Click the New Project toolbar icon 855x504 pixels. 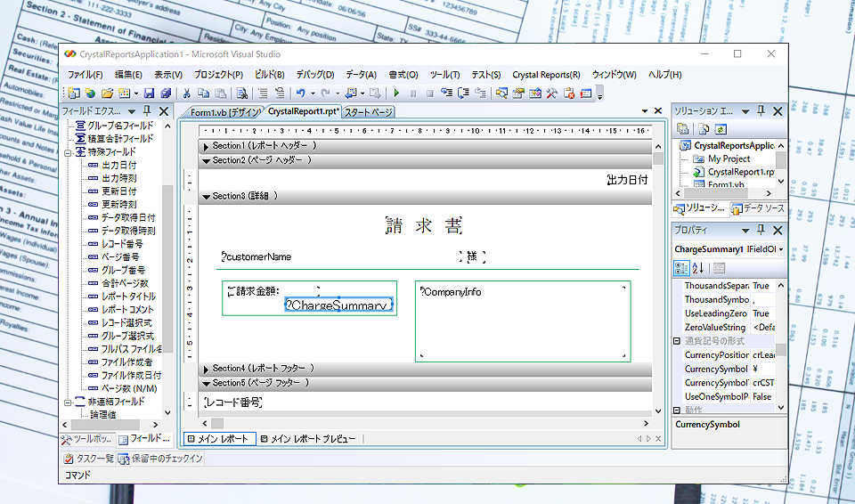click(x=73, y=93)
